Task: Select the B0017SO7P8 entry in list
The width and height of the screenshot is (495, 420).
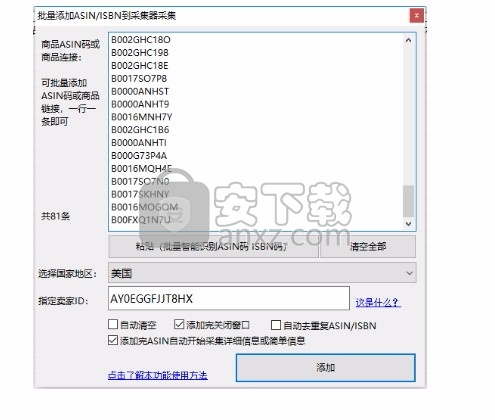Action: click(x=139, y=79)
